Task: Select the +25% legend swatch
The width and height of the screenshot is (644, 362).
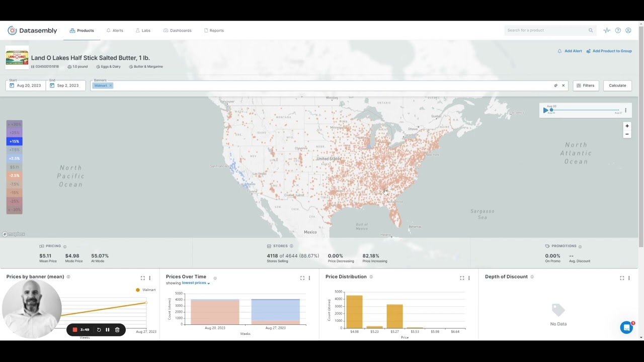Action: pos(14,133)
